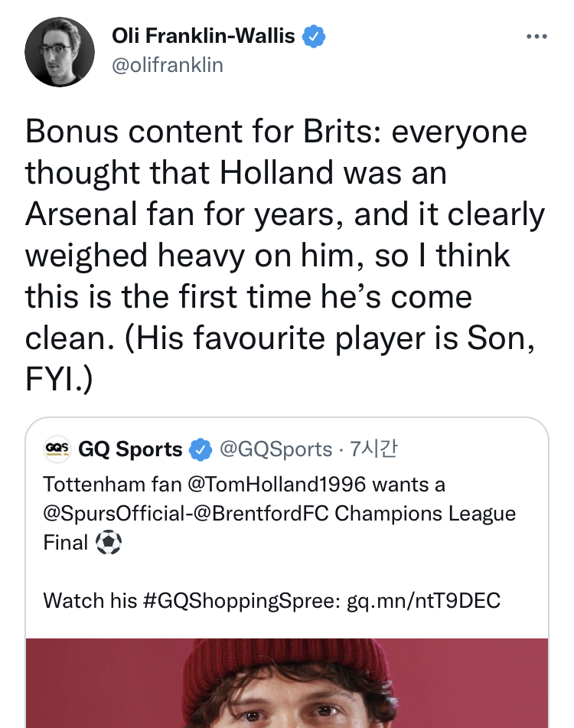
Task: Open the @GQSports handle
Action: (x=276, y=449)
